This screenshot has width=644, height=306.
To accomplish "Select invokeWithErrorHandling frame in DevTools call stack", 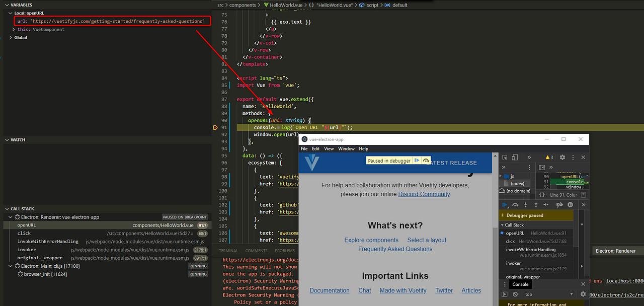I will coord(536,252).
